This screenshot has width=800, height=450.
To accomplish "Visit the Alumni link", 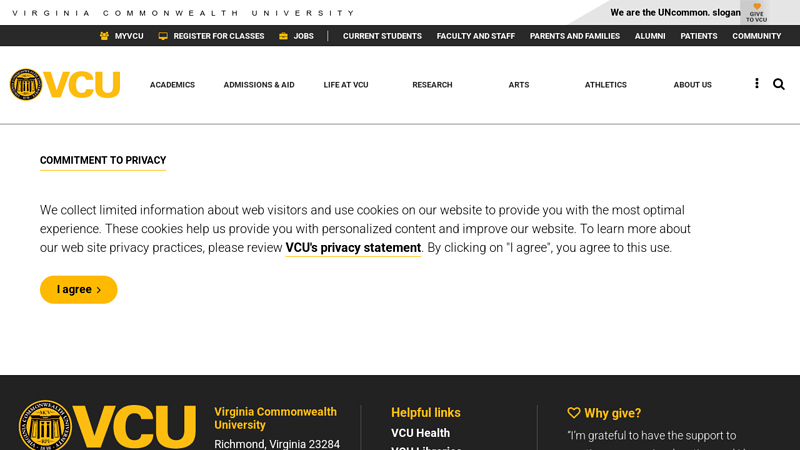I will pyautogui.click(x=650, y=36).
